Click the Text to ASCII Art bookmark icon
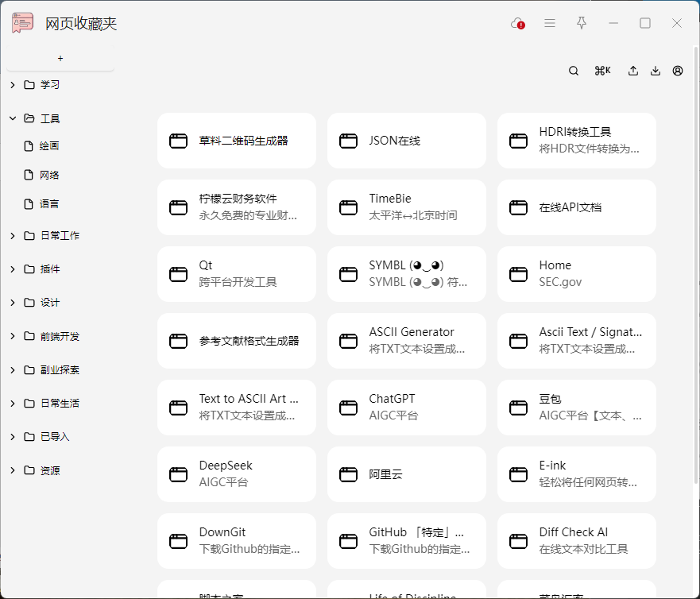Image resolution: width=700 pixels, height=599 pixels. pos(178,408)
